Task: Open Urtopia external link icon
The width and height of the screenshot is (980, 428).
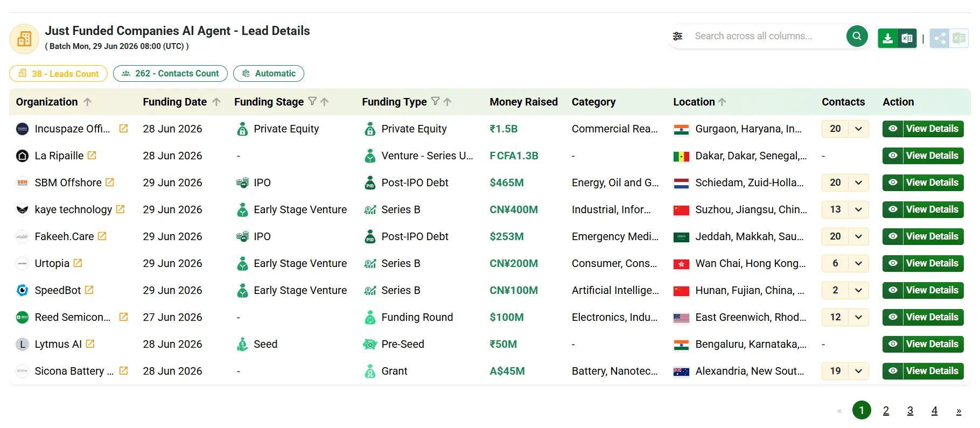Action: pos(78,263)
